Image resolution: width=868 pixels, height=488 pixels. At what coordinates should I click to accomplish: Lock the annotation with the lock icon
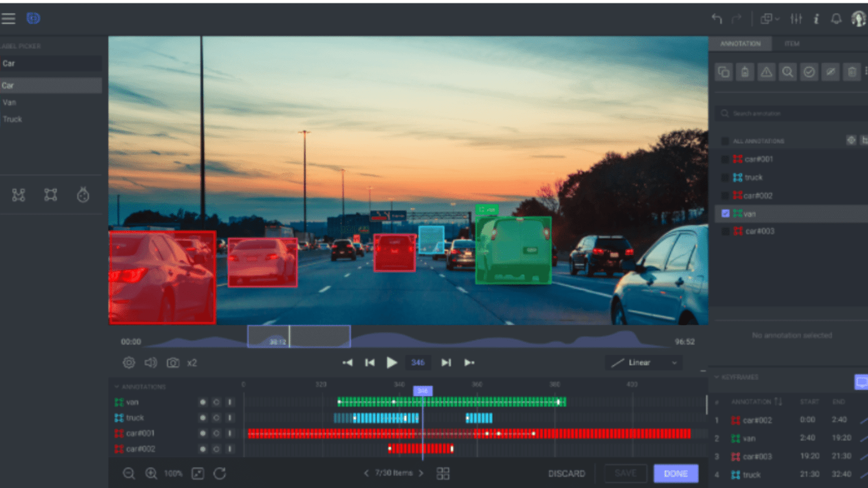[744, 72]
